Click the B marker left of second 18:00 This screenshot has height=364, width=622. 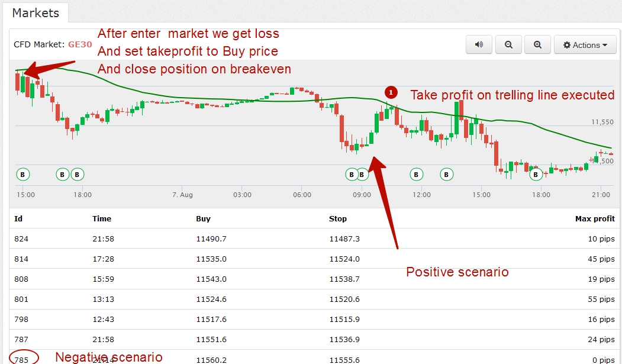tap(536, 175)
